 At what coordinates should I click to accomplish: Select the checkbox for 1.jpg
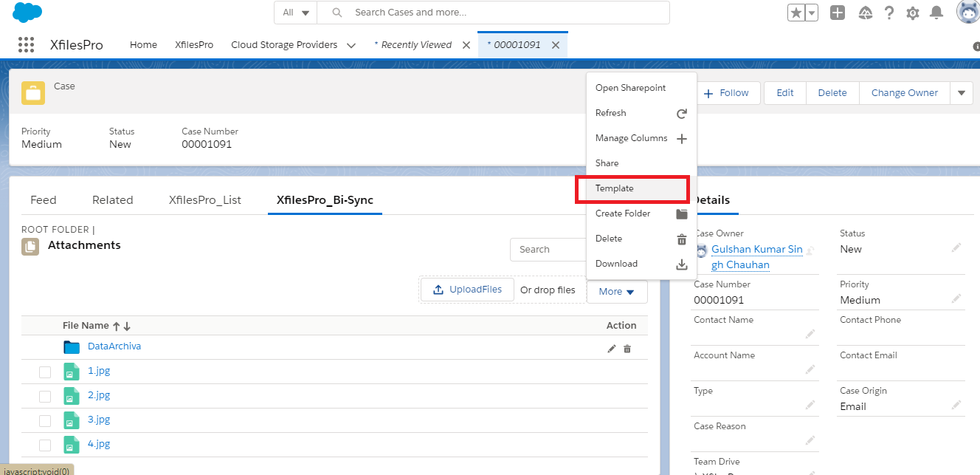(x=45, y=372)
